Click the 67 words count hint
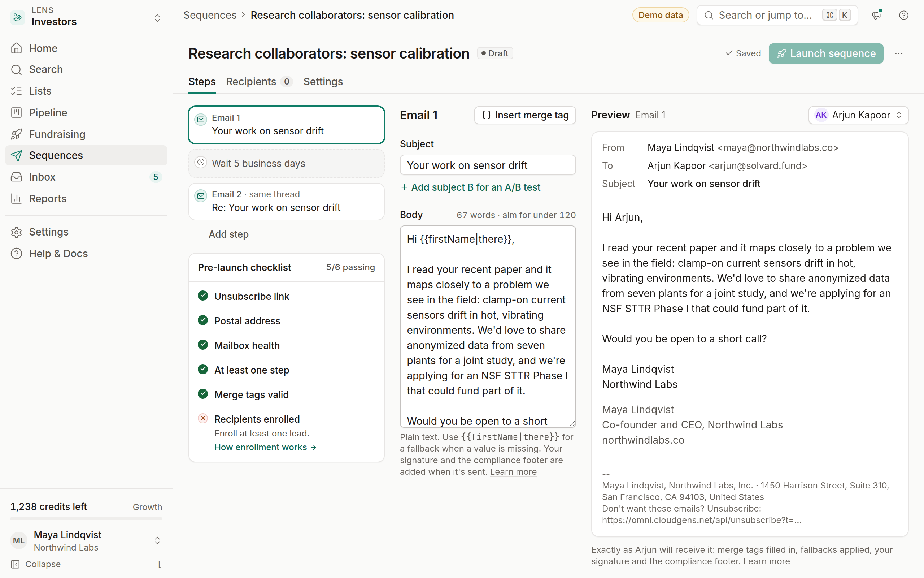 (x=516, y=215)
